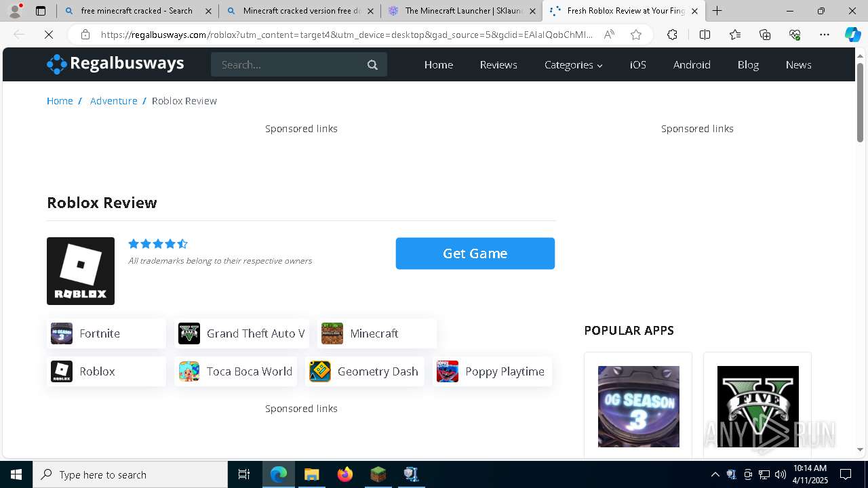Click the Roblox Review heading text
The image size is (868, 488).
tap(102, 203)
